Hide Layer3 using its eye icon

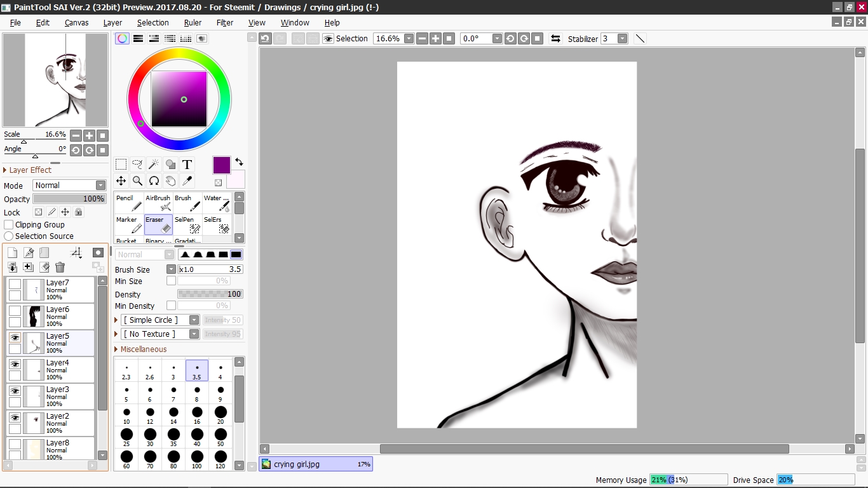point(15,391)
